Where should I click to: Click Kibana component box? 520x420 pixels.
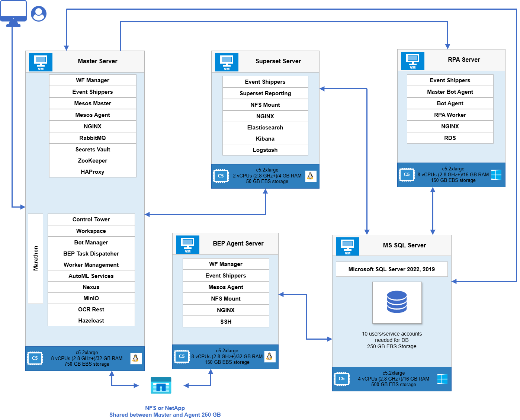(x=265, y=139)
